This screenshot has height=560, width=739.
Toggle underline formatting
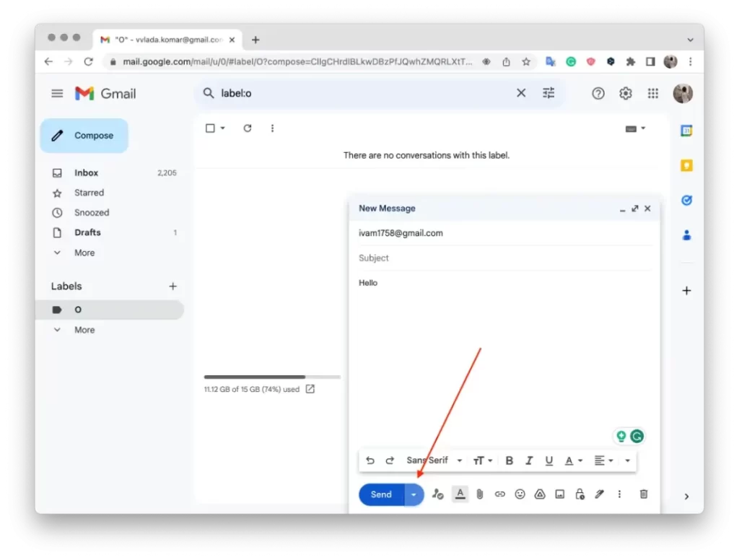tap(549, 460)
